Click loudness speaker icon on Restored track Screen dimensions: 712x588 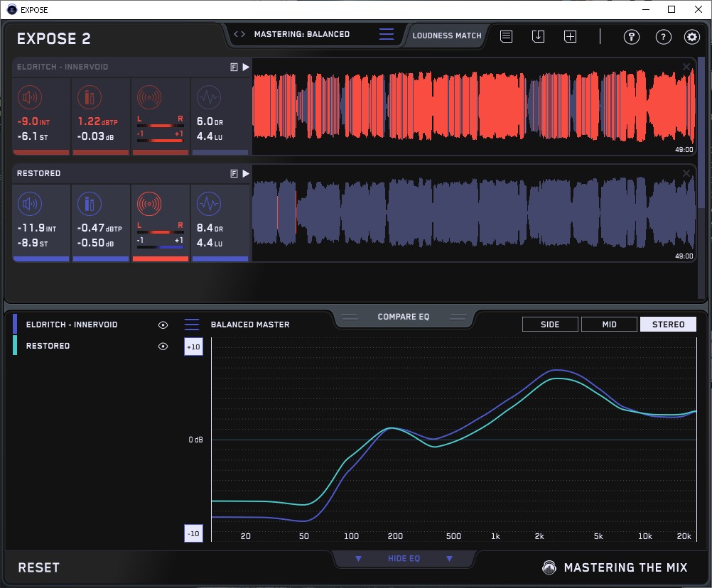click(x=29, y=205)
